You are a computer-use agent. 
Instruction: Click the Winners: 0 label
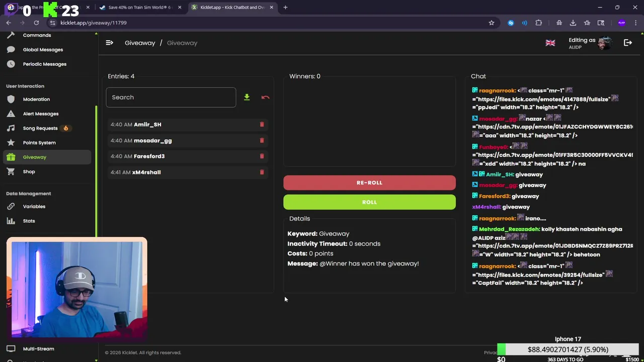point(305,76)
